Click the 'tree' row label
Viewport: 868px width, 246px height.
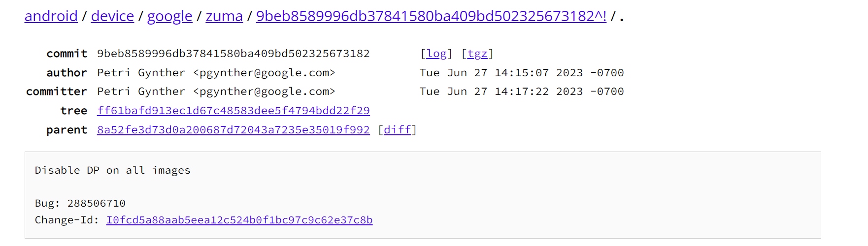tap(73, 111)
